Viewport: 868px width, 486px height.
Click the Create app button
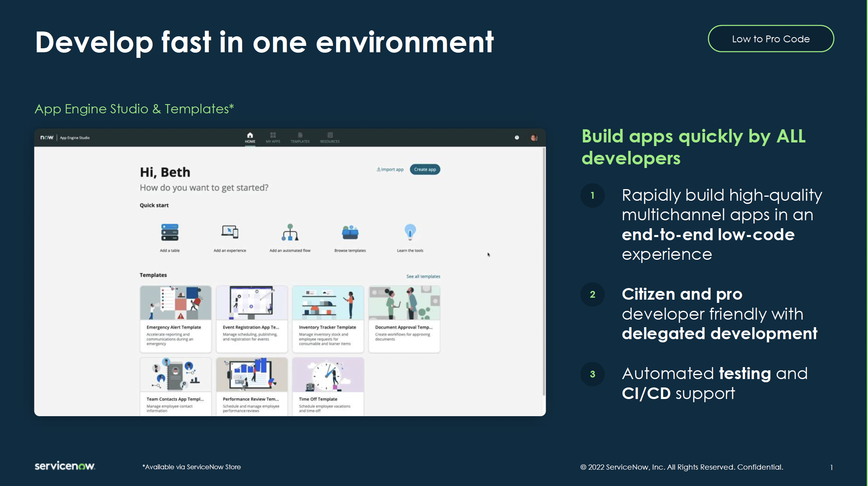pos(425,170)
